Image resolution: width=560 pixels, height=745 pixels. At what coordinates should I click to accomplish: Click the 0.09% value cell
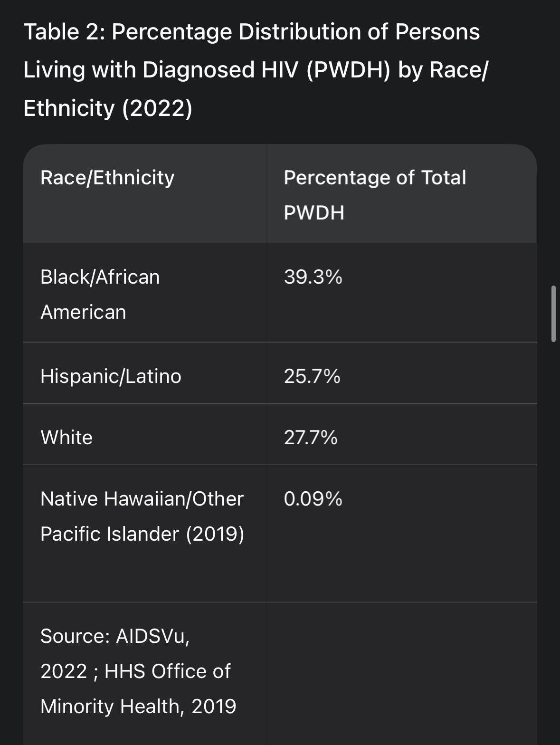[313, 499]
